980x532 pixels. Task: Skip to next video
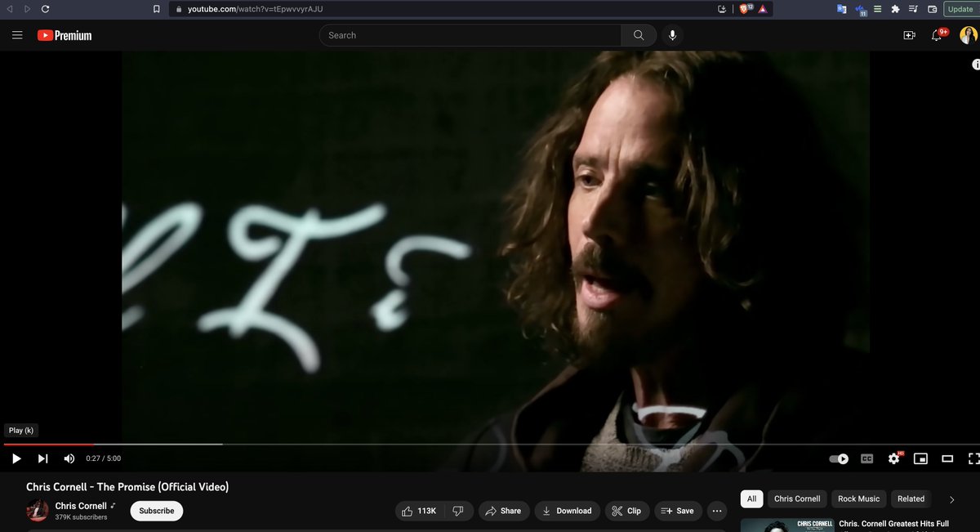[42, 458]
